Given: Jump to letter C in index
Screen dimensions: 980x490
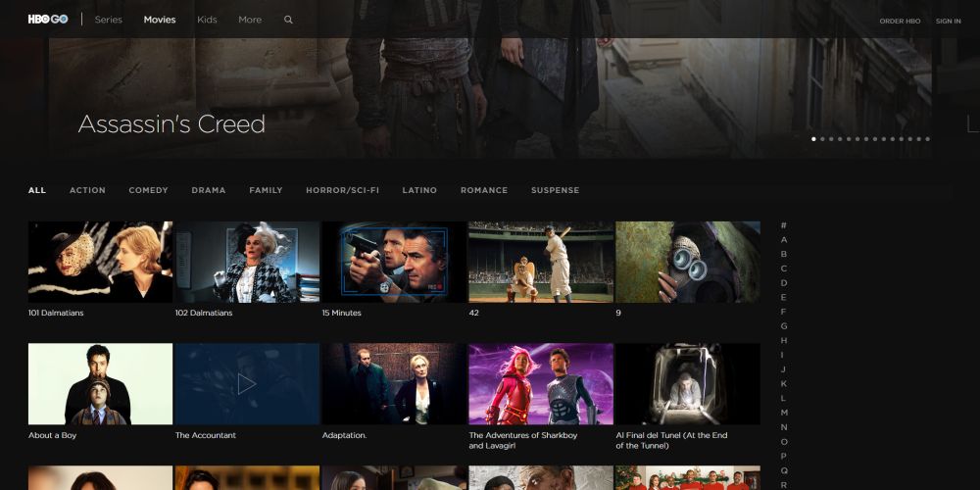Looking at the screenshot, I should [784, 269].
